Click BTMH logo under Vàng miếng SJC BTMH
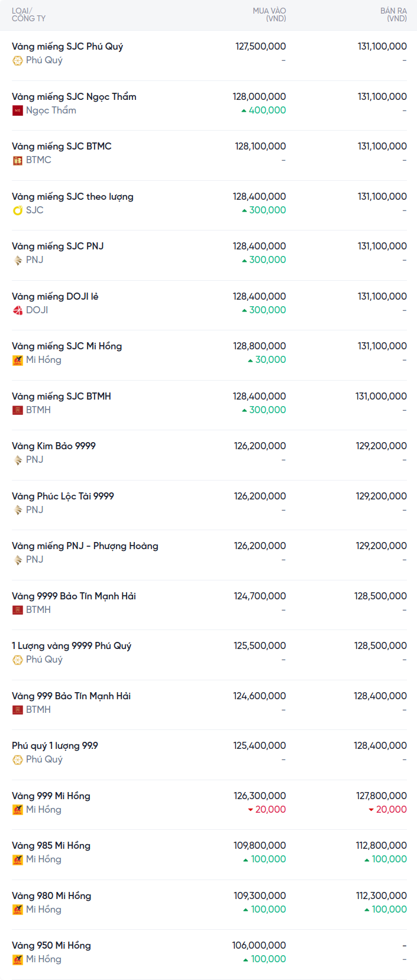 (18, 410)
